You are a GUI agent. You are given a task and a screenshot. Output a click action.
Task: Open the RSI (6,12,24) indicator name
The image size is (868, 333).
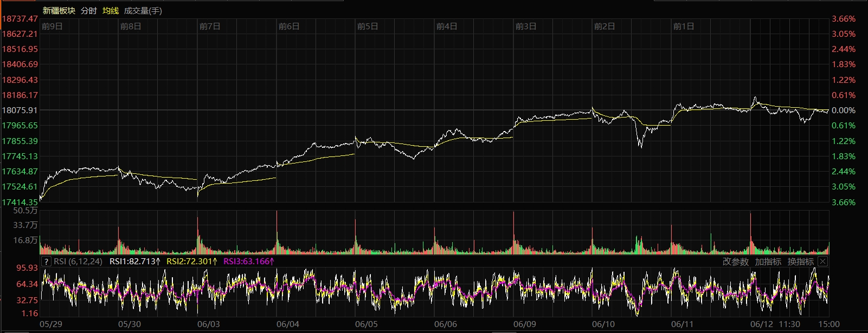coord(78,262)
